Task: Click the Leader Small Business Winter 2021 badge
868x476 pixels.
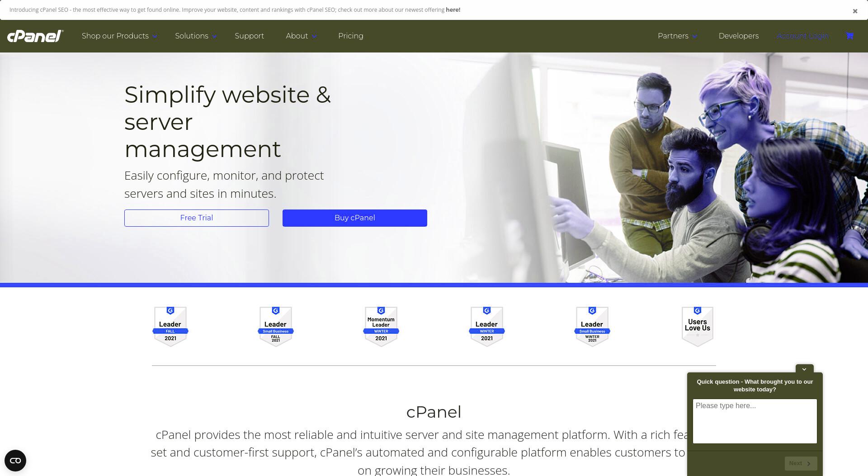Action: (x=592, y=327)
